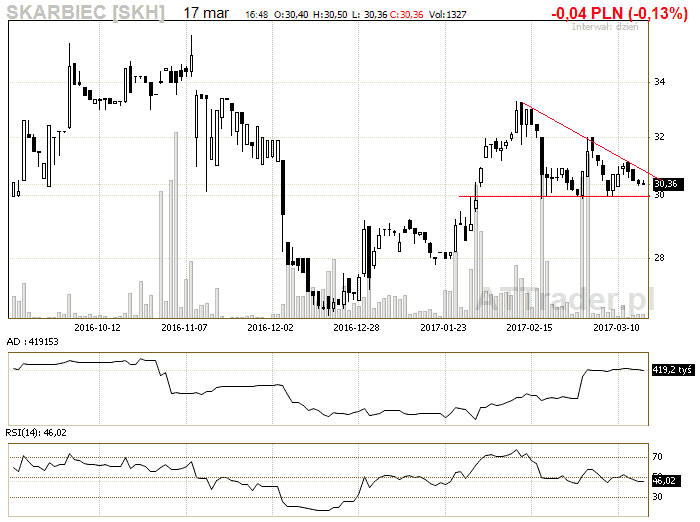Image resolution: width=700 pixels, height=522 pixels.
Task: Click the 46,02 RSI value tag
Action: pyautogui.click(x=665, y=481)
